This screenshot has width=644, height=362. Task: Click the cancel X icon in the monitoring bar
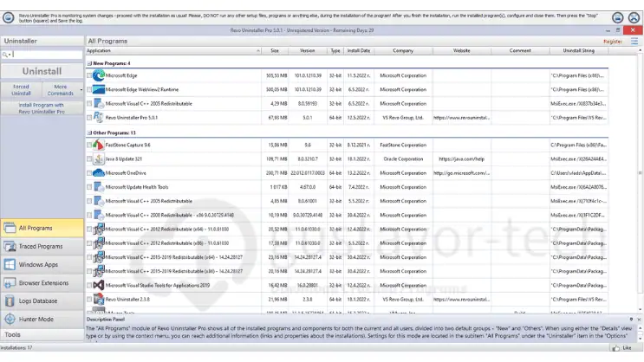point(634,17)
